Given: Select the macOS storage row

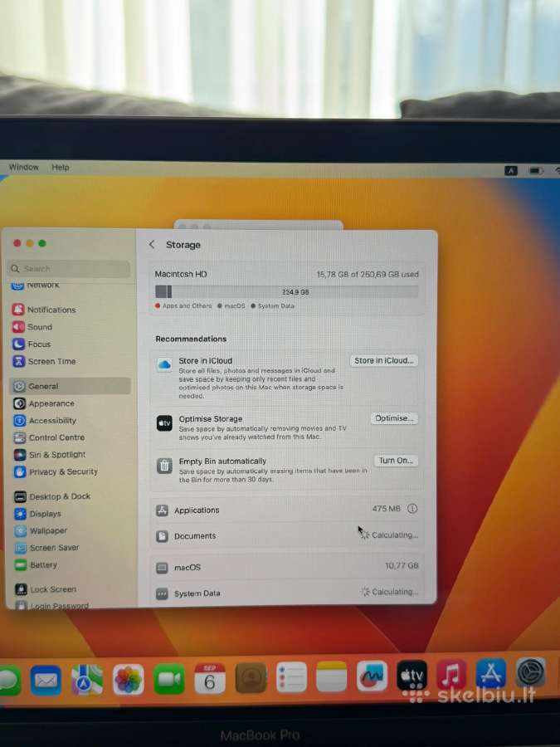Looking at the screenshot, I should pyautogui.click(x=287, y=568).
